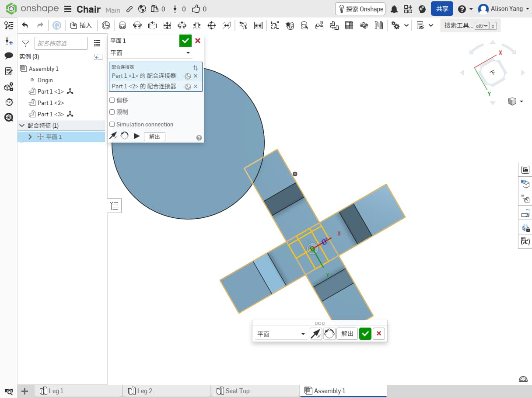Open the Alison Yang account menu
Screen dimensions: 532x398
tap(503, 9)
